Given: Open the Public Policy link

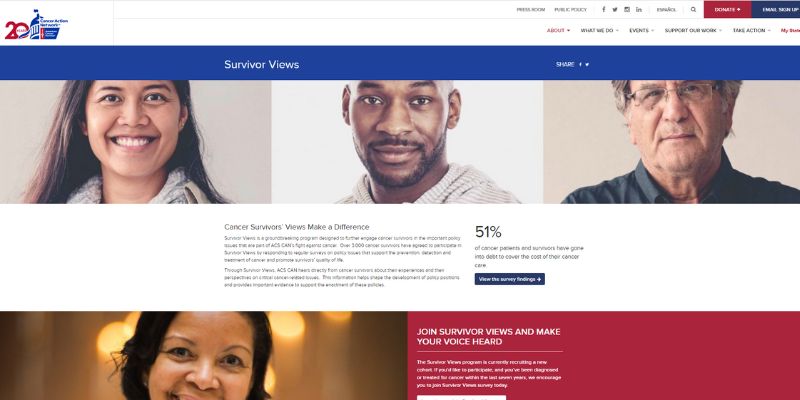Looking at the screenshot, I should 570,10.
